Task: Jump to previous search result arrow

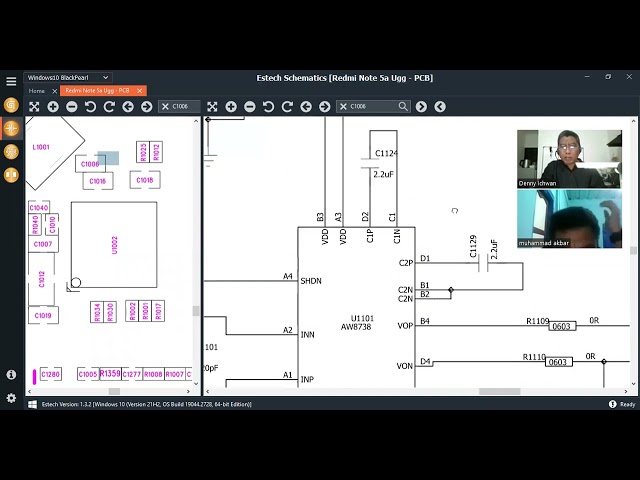Action: (x=440, y=107)
